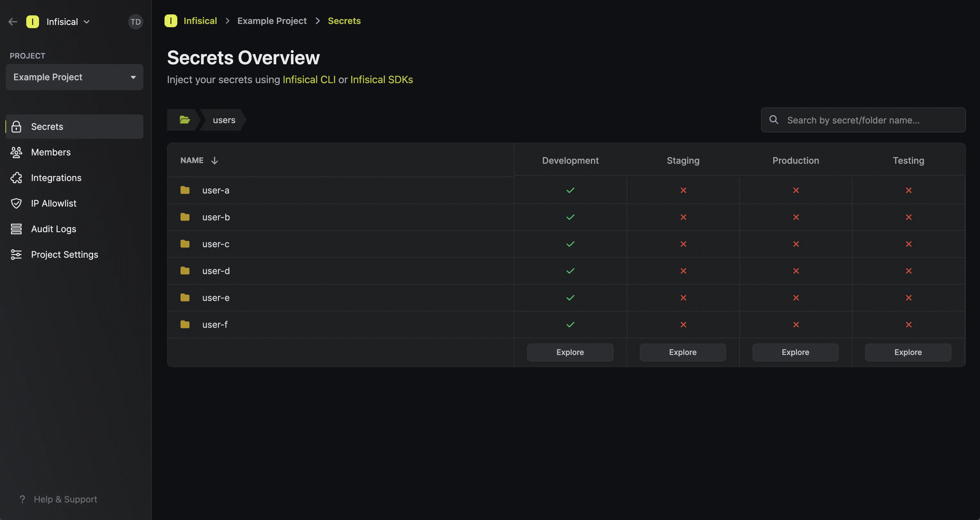
Task: Click the user-c folder icon
Action: coord(185,244)
